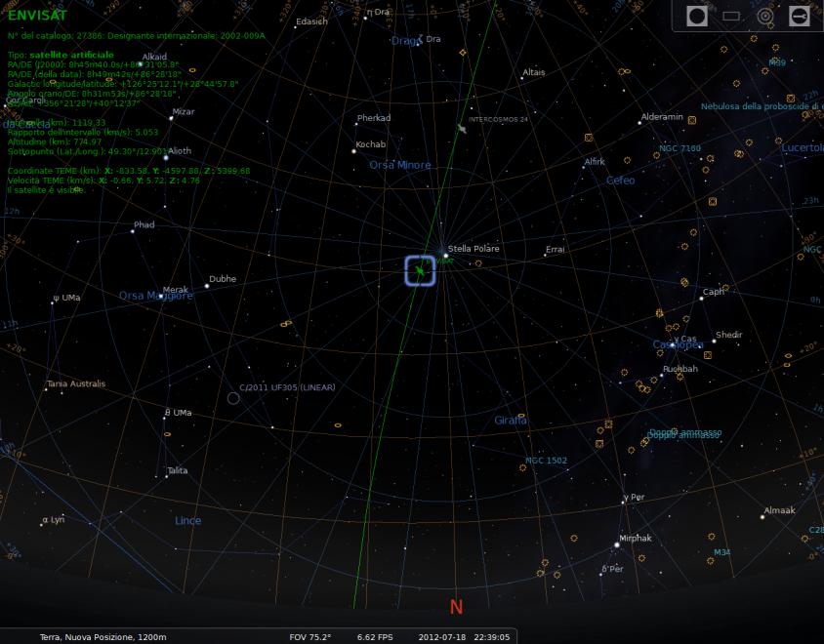Select the star γ Per
The height and width of the screenshot is (644, 824).
(623, 503)
